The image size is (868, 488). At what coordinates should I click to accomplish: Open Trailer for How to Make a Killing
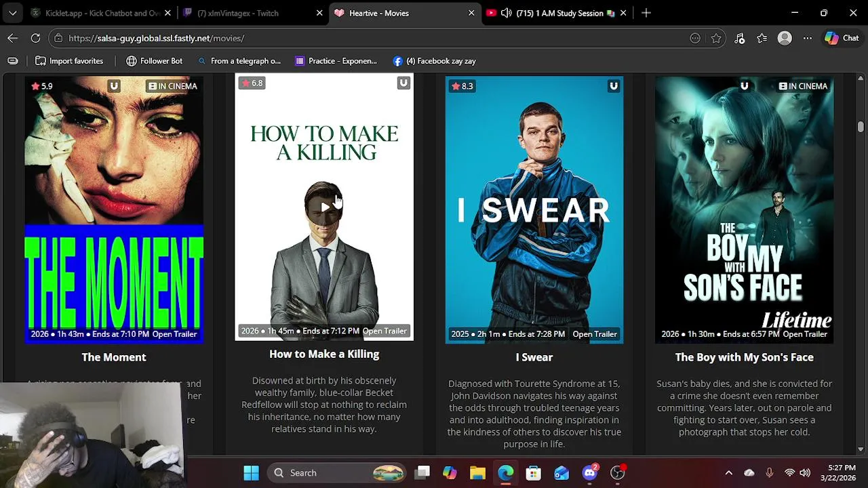[384, 331]
